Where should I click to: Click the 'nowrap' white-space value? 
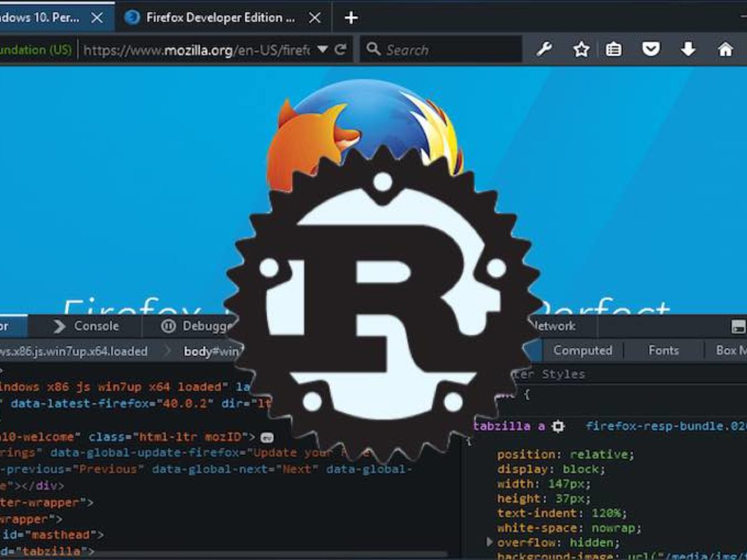[x=613, y=528]
